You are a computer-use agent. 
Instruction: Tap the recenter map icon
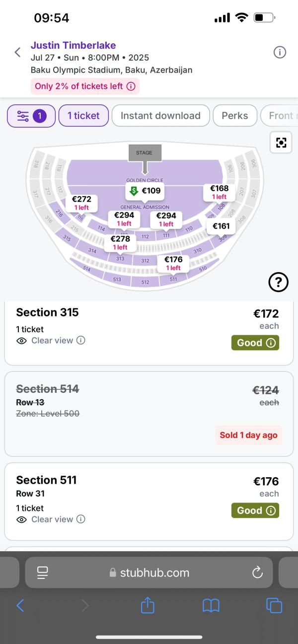click(281, 143)
